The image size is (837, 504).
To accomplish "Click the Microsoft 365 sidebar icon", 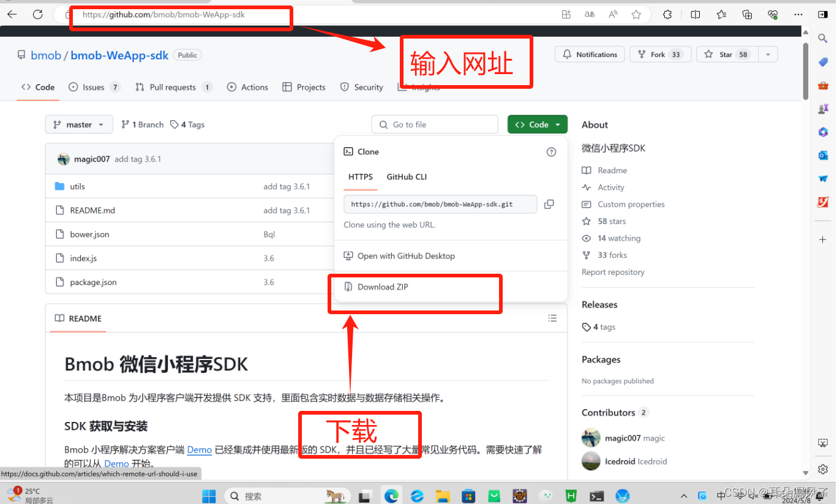I will tap(823, 132).
